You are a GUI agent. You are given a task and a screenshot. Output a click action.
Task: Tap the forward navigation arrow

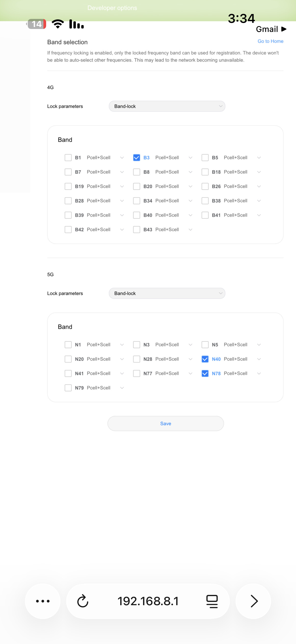point(254,601)
